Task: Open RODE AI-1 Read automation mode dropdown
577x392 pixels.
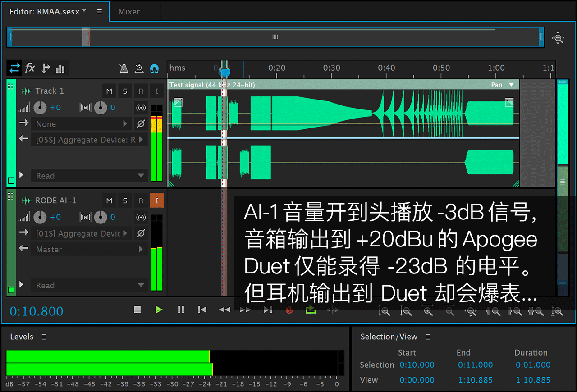Action: coord(89,285)
